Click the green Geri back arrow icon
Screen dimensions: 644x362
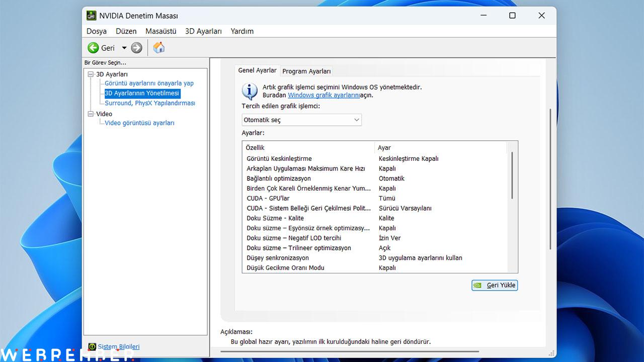pos(93,48)
